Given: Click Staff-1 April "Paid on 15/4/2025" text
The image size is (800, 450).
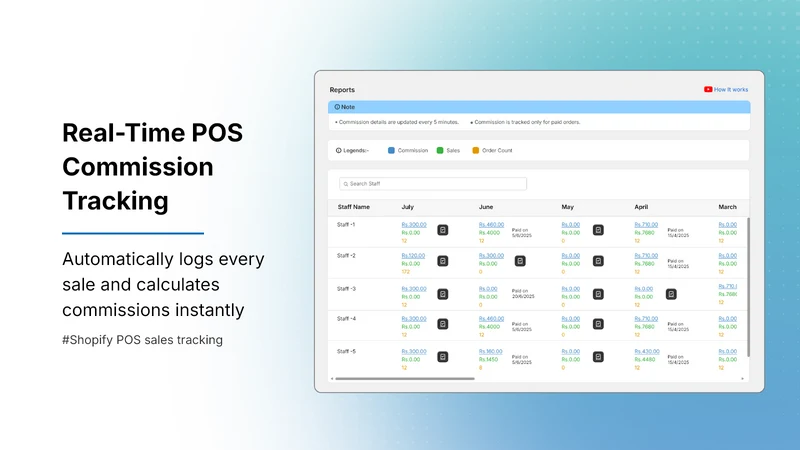Looking at the screenshot, I should (x=678, y=233).
